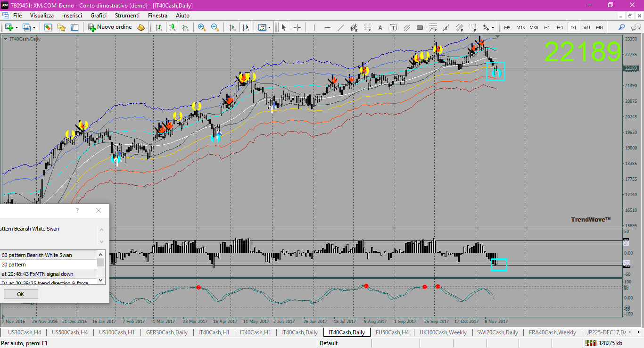Click the alert dialog help question mark
Image resolution: width=644 pixels, height=348 pixels.
pyautogui.click(x=77, y=210)
